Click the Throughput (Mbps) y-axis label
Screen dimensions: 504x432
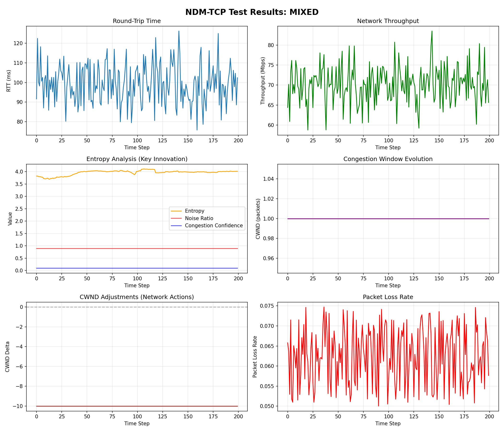pos(263,81)
